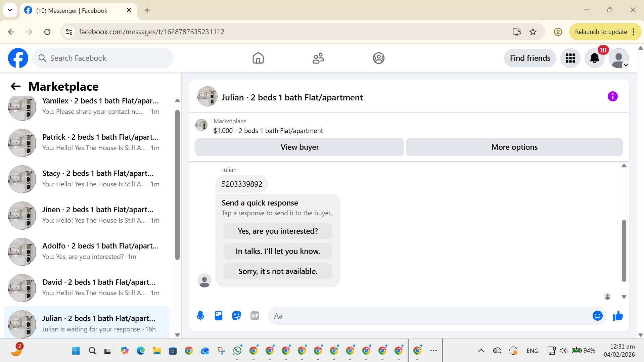The image size is (644, 362).
Task: Click Julian's sender avatar beside quick responses
Action: click(x=204, y=280)
